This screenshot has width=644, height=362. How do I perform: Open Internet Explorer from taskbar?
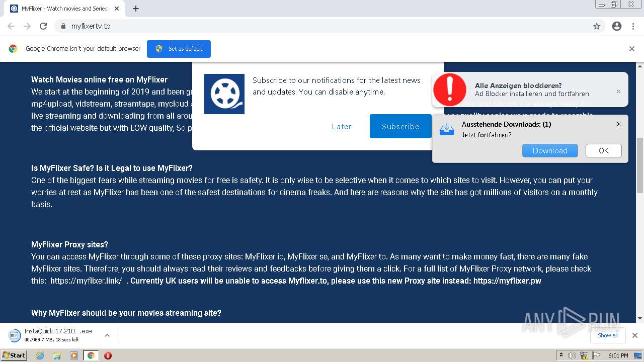[x=40, y=355]
